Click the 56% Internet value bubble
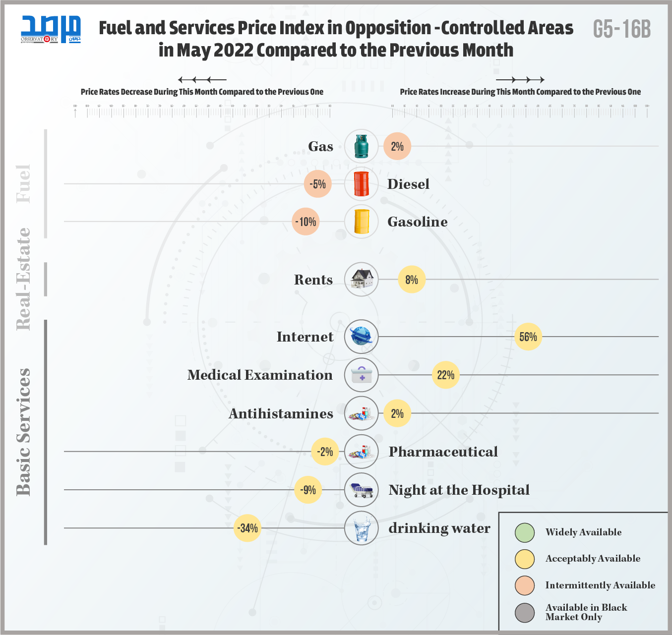The height and width of the screenshot is (635, 672). pos(528,337)
